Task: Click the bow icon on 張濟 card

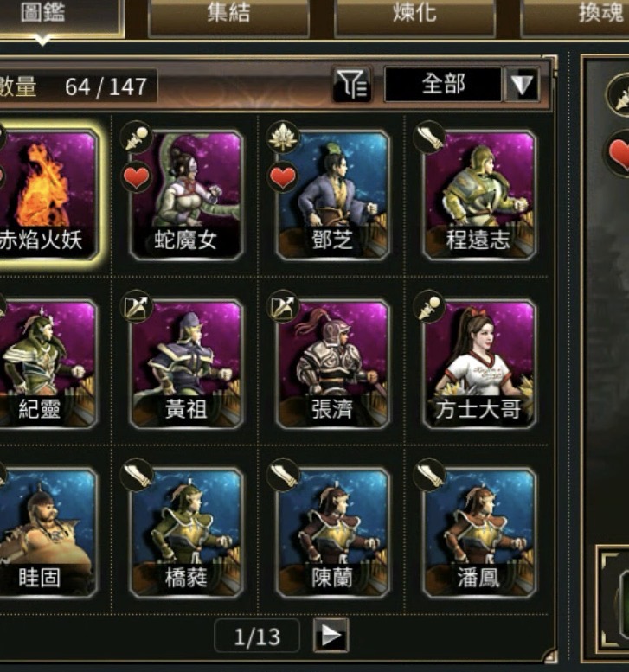Action: 283,306
